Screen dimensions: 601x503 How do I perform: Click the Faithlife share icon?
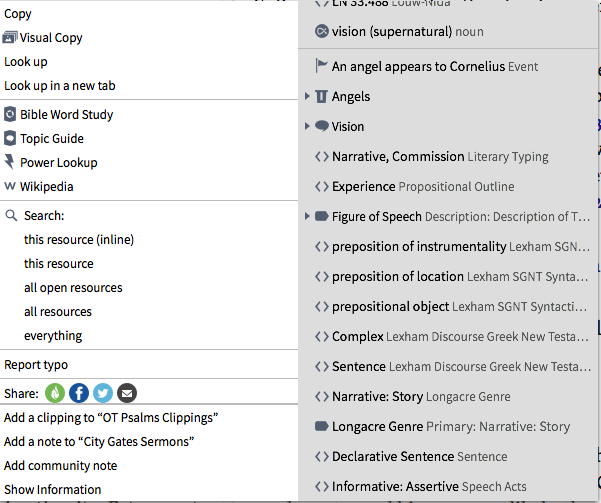54,393
